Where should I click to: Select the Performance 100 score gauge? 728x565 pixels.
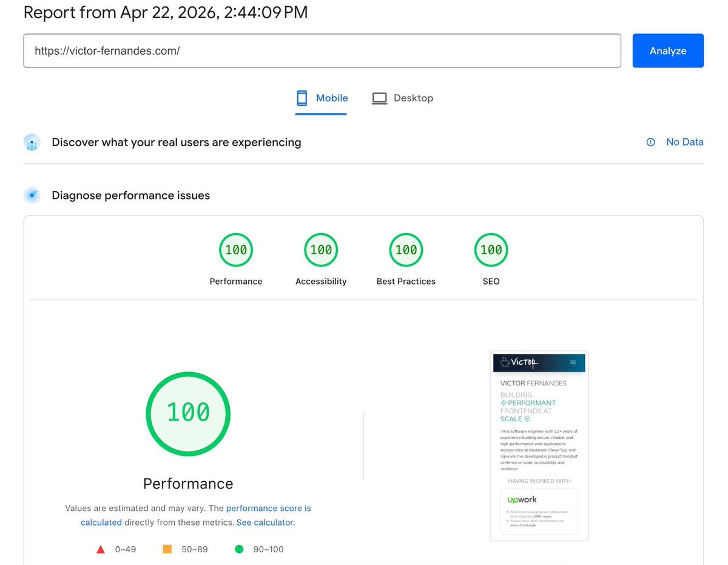[x=236, y=250]
